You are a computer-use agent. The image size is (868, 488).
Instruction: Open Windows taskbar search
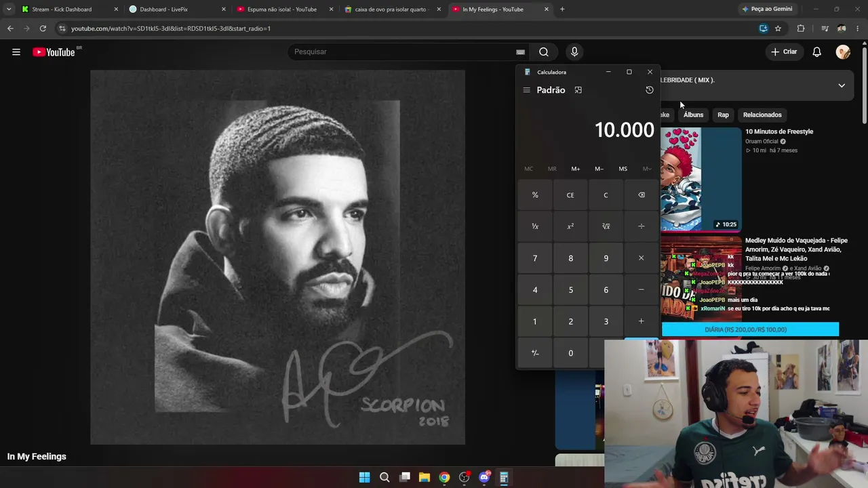[384, 477]
